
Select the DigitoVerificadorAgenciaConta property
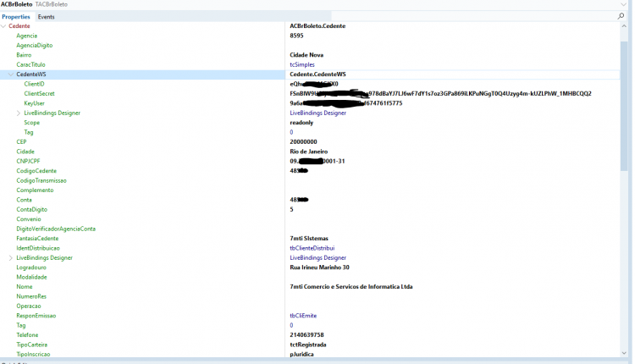[56, 229]
